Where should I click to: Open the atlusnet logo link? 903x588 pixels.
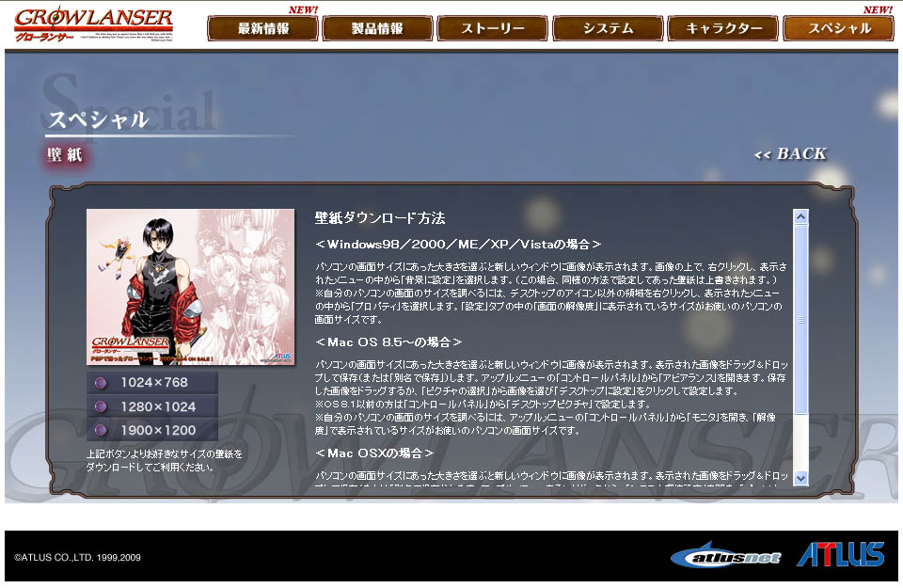pos(726,555)
